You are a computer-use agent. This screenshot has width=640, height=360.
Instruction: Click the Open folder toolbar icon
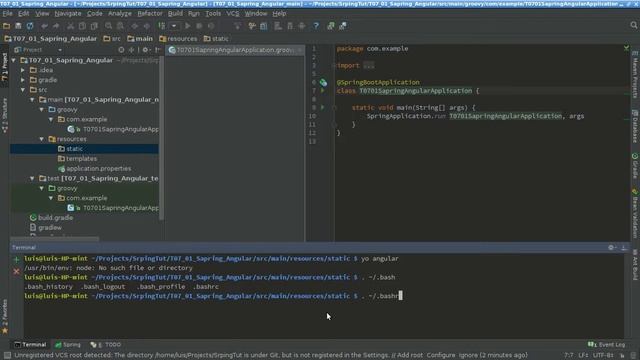pyautogui.click(x=7, y=26)
